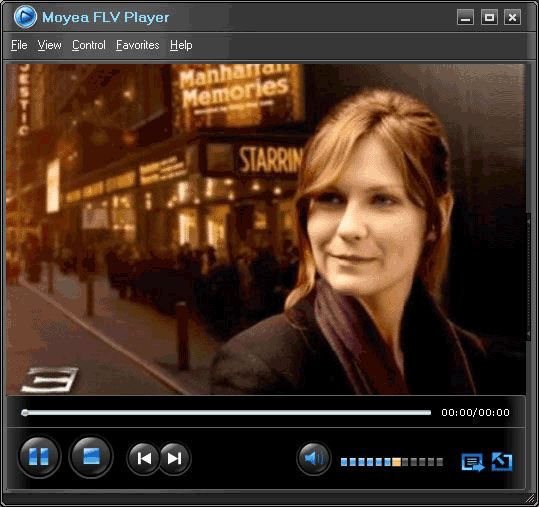Set volume to the orange level segment
The height and width of the screenshot is (507, 539).
[x=396, y=462]
